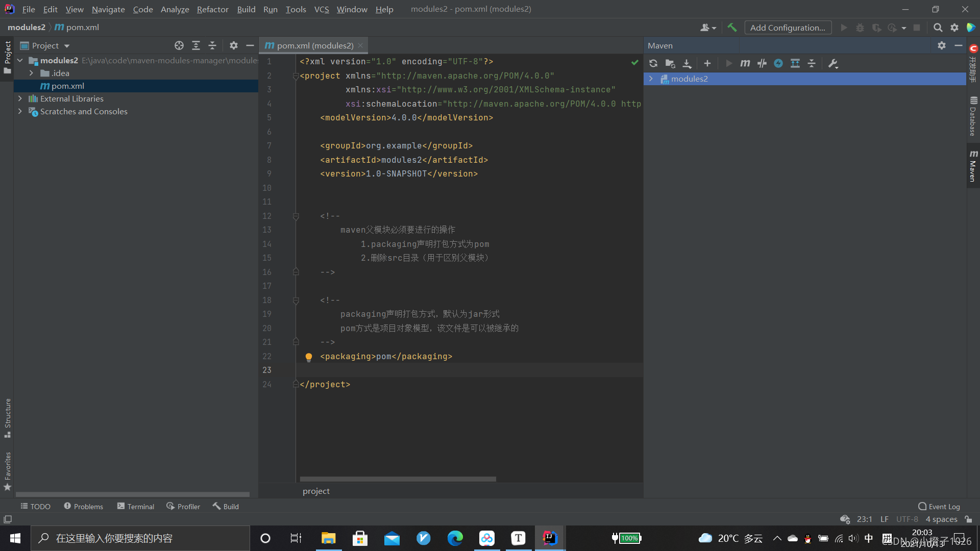Click Execute Maven Goal icon
The image size is (980, 551).
coord(745,64)
